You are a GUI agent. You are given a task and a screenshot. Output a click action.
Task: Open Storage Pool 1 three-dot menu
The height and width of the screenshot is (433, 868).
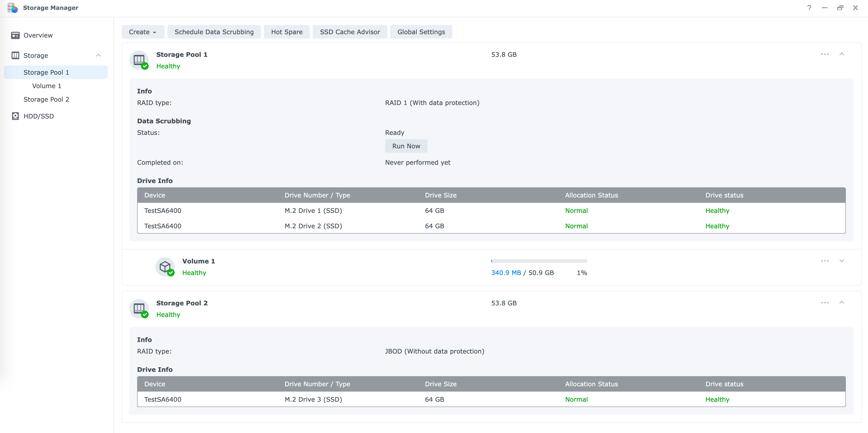(824, 54)
